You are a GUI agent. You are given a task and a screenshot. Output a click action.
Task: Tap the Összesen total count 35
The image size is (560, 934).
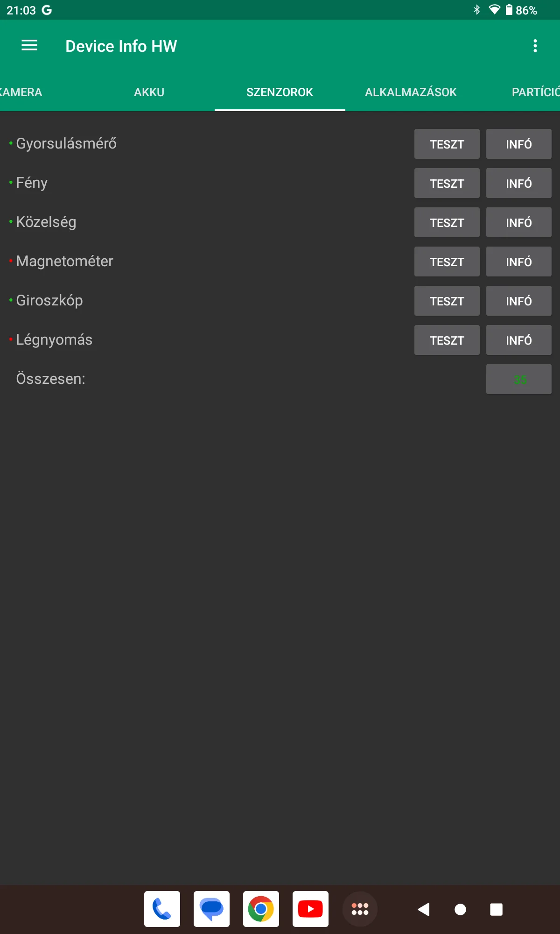point(518,379)
